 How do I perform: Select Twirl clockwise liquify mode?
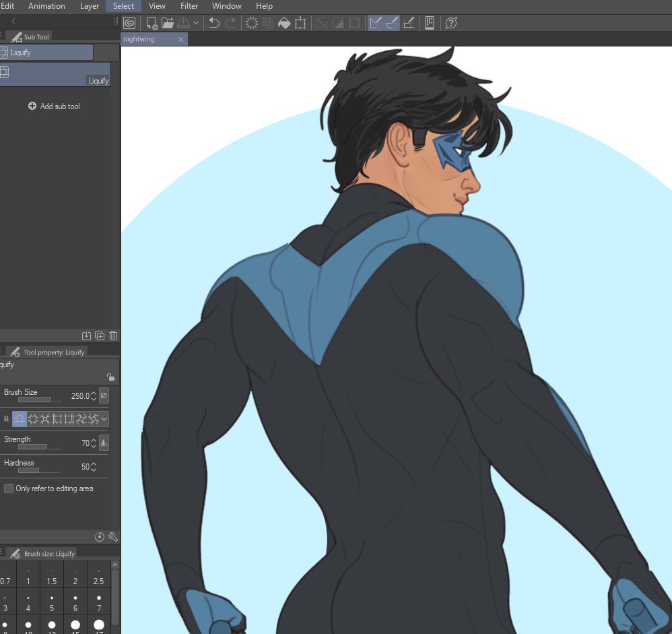pos(81,419)
